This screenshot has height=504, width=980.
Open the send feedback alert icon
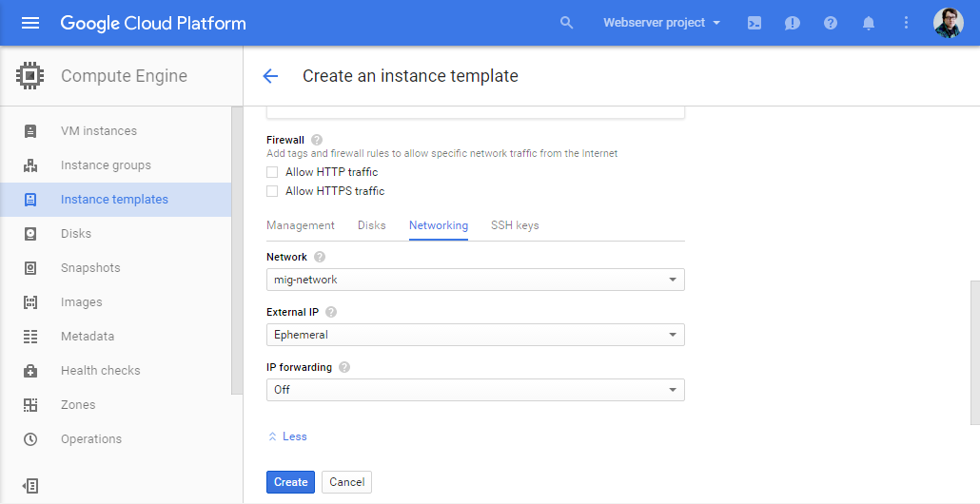click(792, 23)
